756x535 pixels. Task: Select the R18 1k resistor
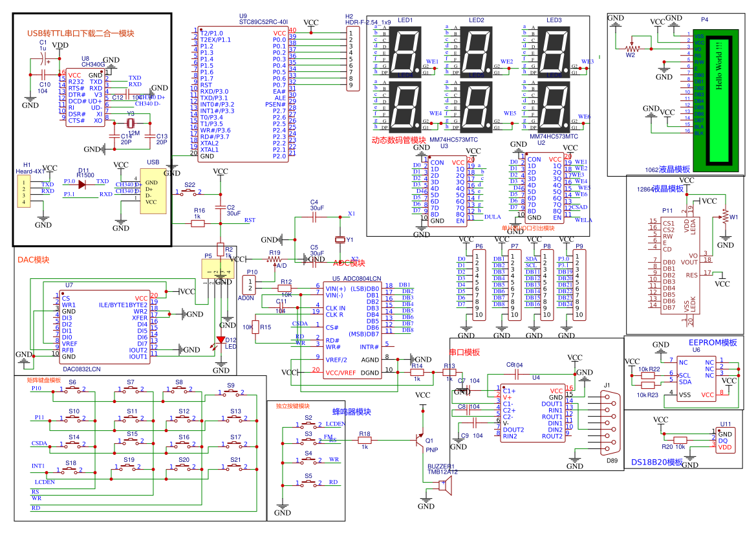coord(365,439)
